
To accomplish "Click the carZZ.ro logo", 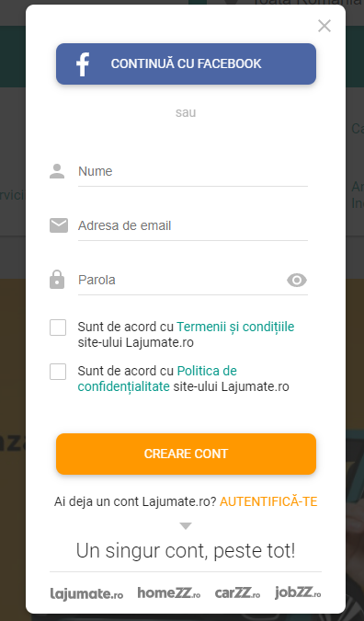I will coord(237,592).
